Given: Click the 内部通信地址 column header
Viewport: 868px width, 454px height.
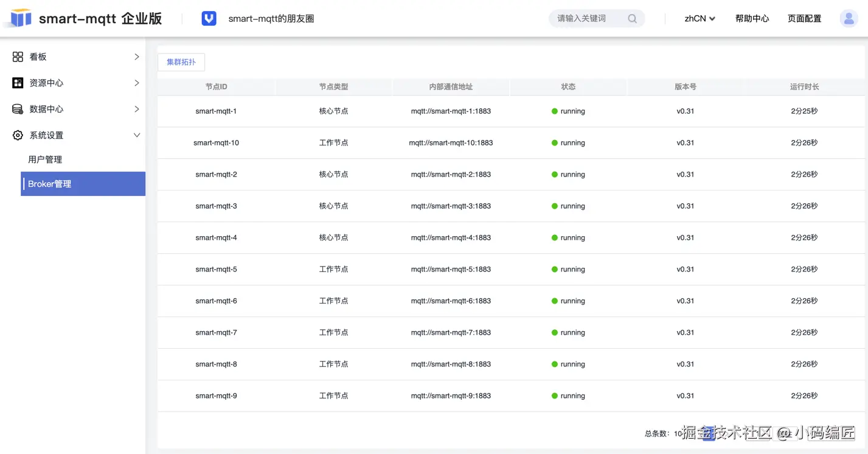Looking at the screenshot, I should pyautogui.click(x=451, y=87).
